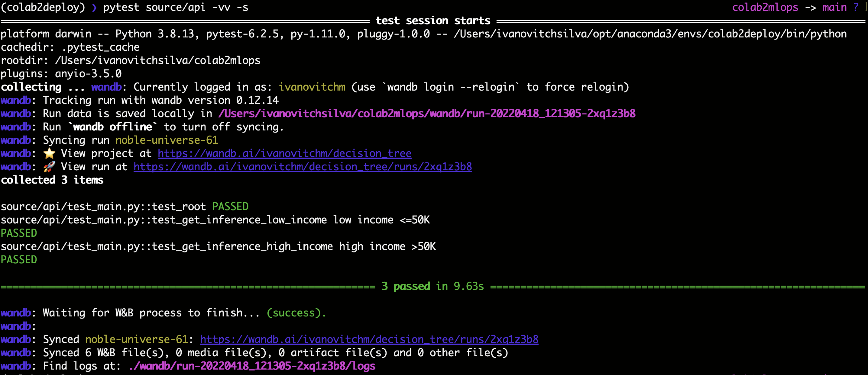This screenshot has height=375, width=868.
Task: Click the rocket emoji before View run
Action: point(49,167)
